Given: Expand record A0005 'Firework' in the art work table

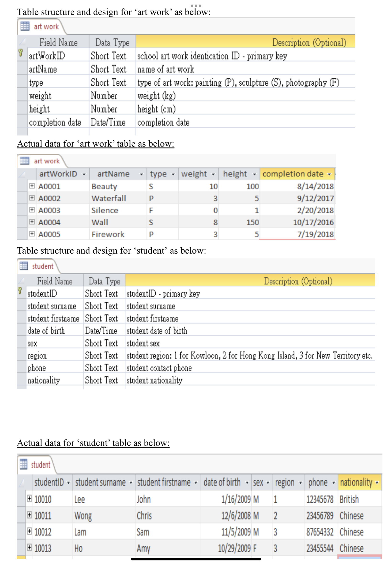Looking at the screenshot, I should [32, 234].
